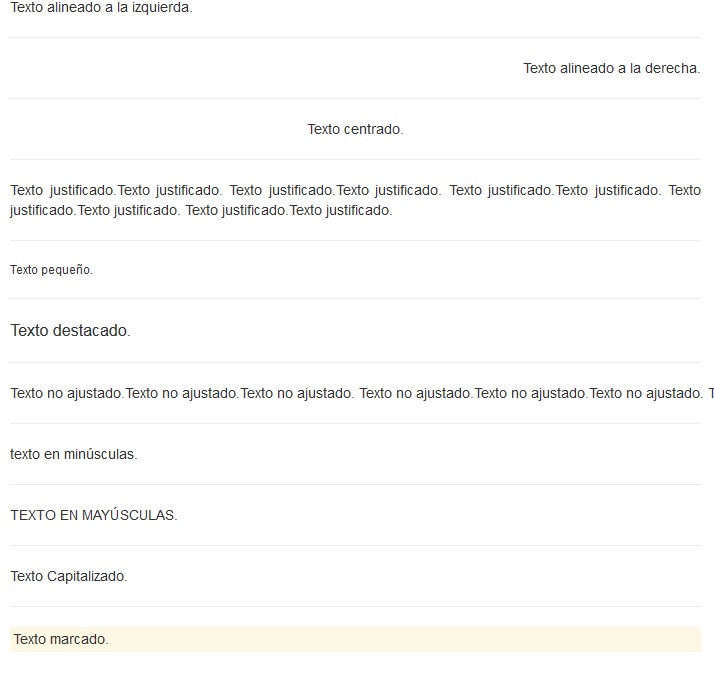The image size is (714, 678).
Task: Click the 'Texto no ajustado' overflowing line
Action: click(x=362, y=393)
